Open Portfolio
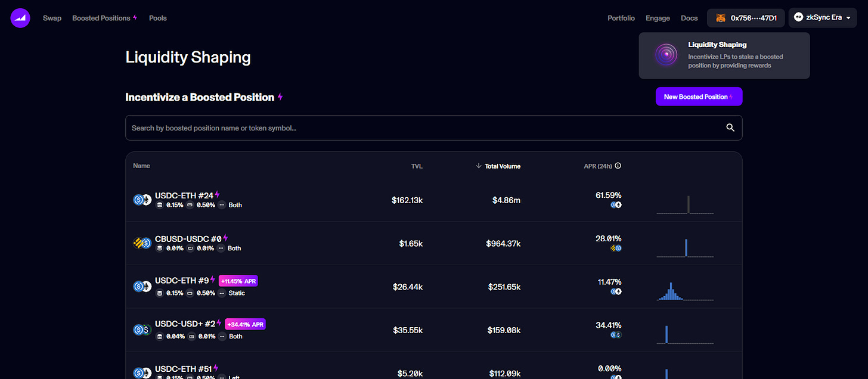Viewport: 868px width, 379px height. coord(621,18)
